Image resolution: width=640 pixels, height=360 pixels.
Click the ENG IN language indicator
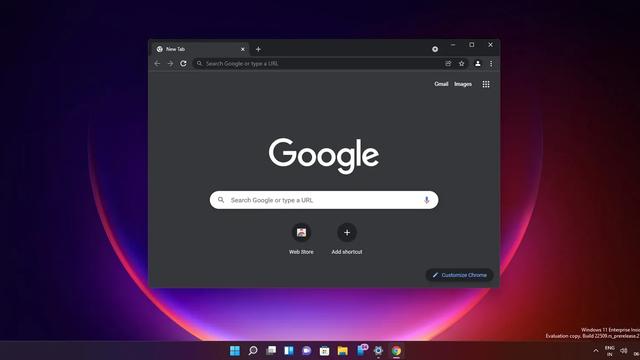pyautogui.click(x=610, y=351)
